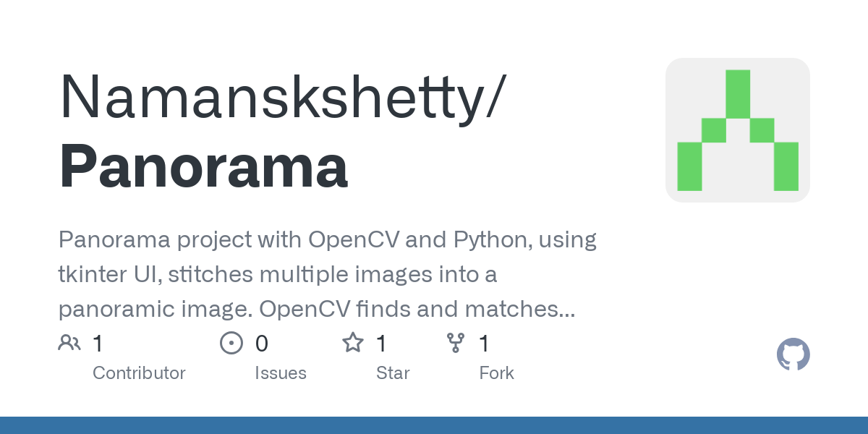Click the top green block of avatar
Image resolution: width=868 pixels, height=434 pixels.
coord(738,93)
